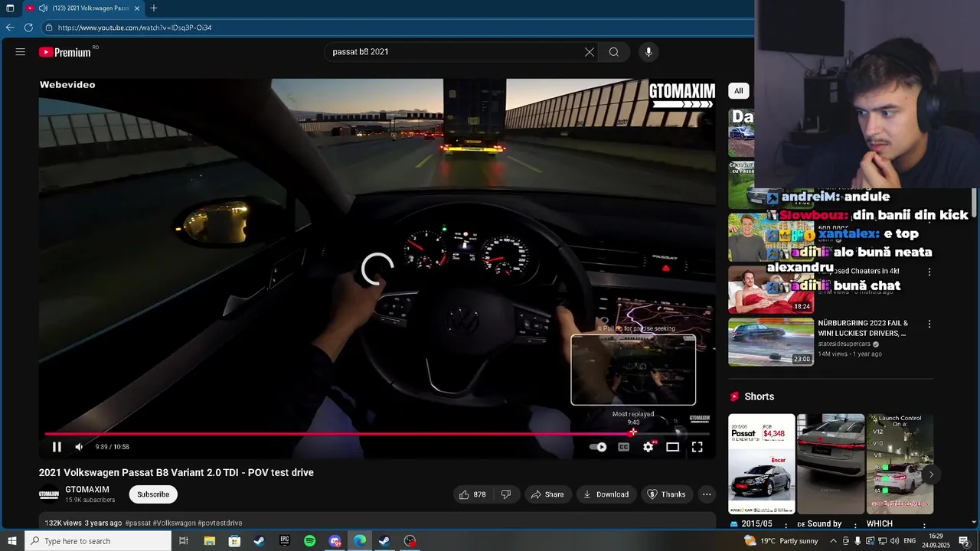This screenshot has height=551, width=980.
Task: Open the ENG language switcher
Action: (910, 541)
